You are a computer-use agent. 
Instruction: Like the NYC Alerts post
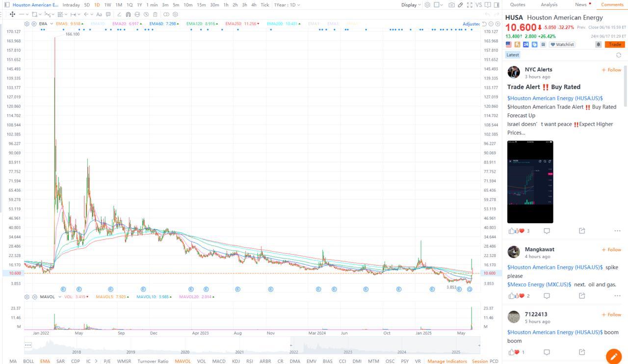pyautogui.click(x=512, y=231)
